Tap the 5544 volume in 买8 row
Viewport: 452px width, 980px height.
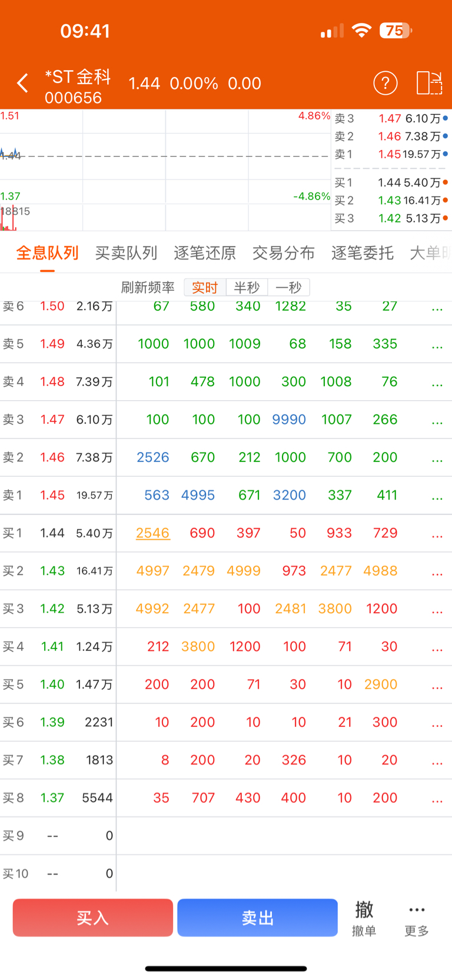coord(98,798)
